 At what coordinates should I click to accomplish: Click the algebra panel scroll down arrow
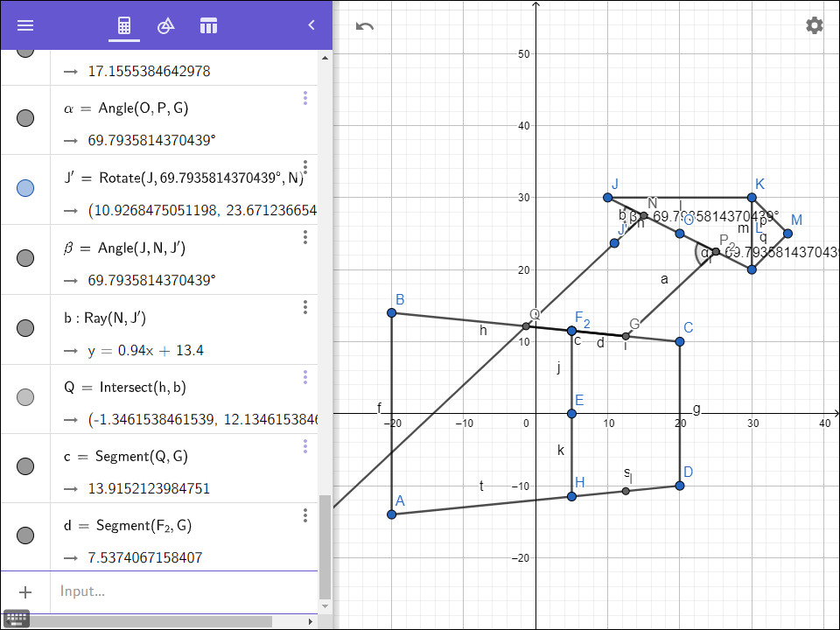325,606
